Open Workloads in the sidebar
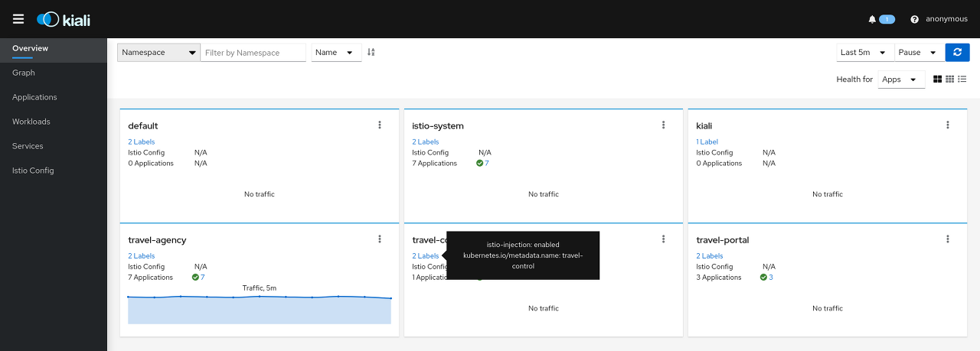 pyautogui.click(x=54, y=122)
